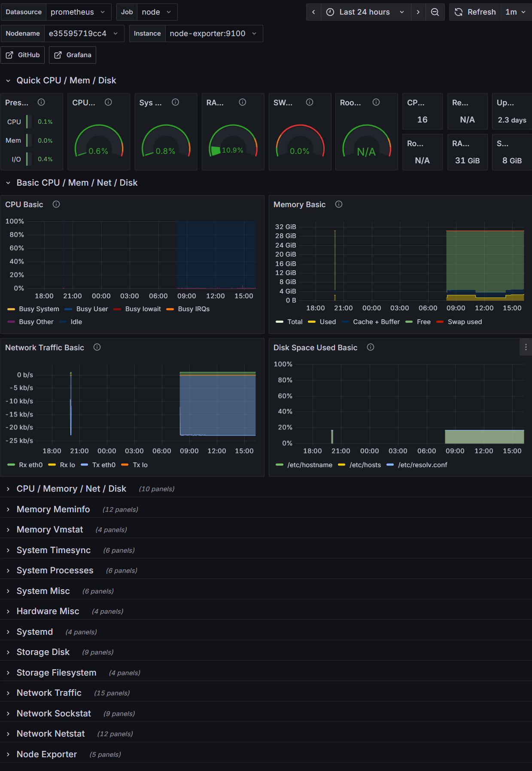
Task: Click the zoom out time range icon
Action: pos(435,12)
